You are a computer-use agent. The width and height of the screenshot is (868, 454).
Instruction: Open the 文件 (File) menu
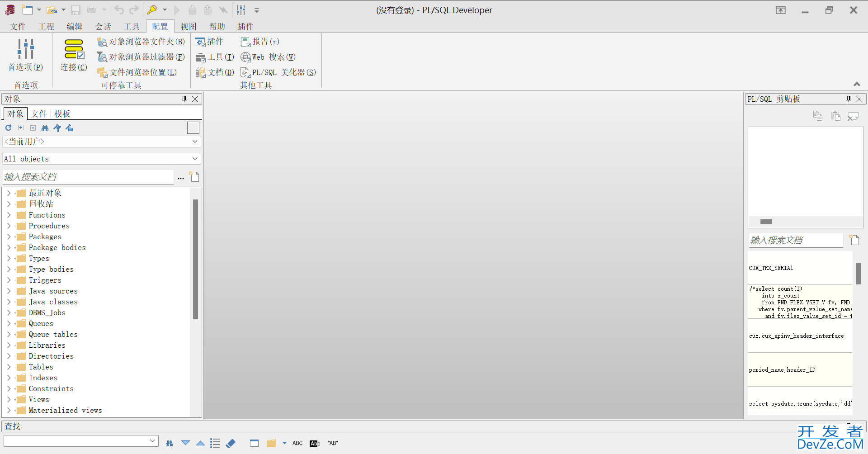(x=18, y=27)
